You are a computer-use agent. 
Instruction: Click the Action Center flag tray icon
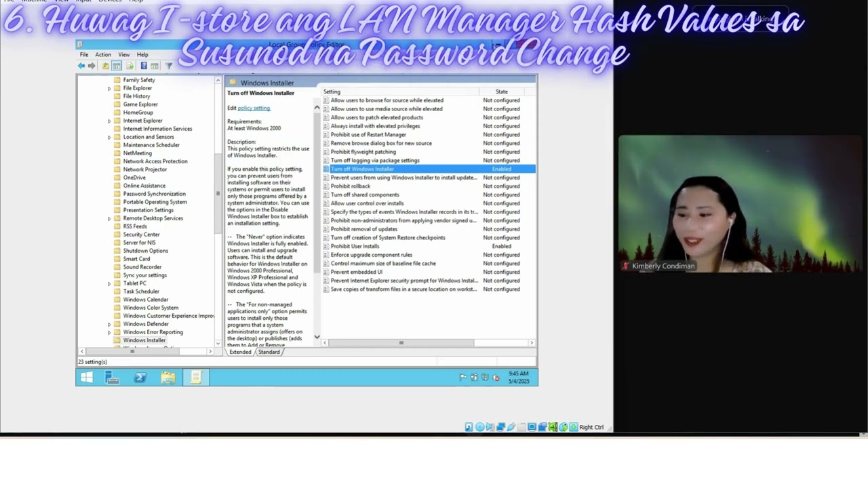click(x=463, y=378)
